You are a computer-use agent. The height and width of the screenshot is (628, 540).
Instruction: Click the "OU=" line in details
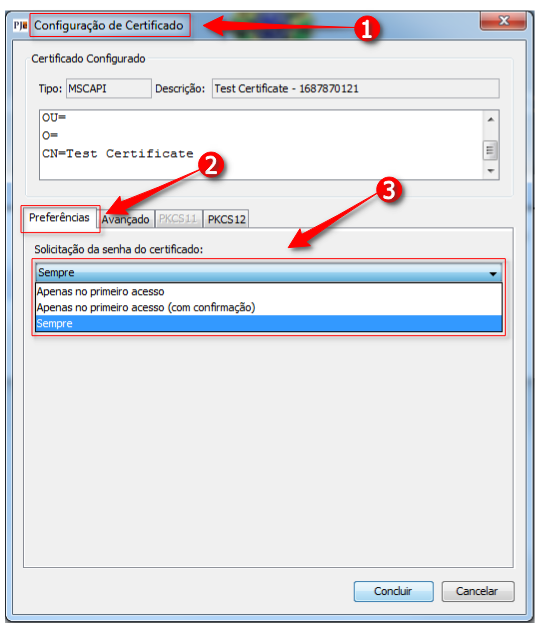pos(54,117)
